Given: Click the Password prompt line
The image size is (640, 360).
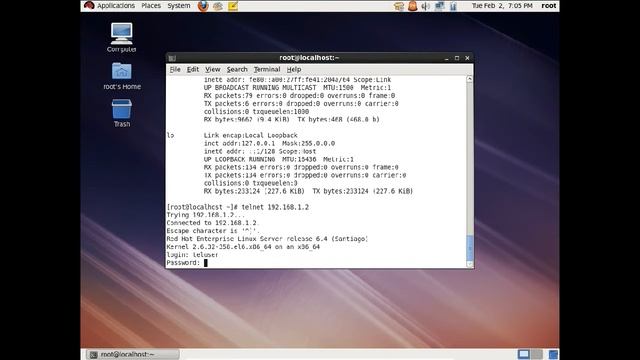Looking at the screenshot, I should 187,263.
